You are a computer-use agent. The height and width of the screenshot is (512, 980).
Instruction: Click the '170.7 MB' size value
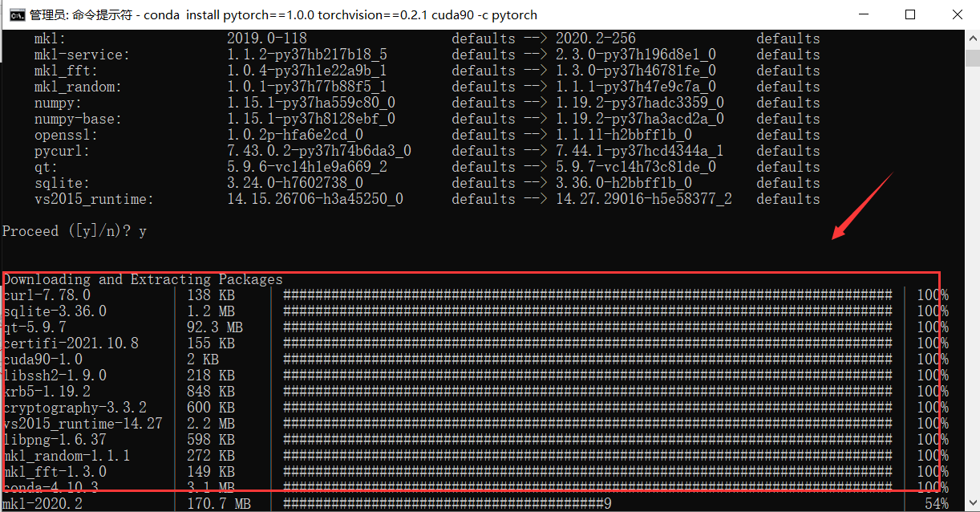pyautogui.click(x=219, y=504)
